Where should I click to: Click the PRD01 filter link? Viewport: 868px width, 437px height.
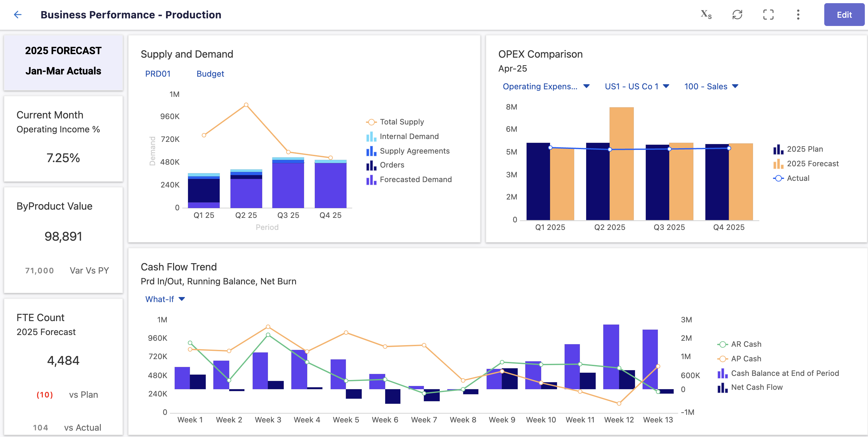[158, 74]
